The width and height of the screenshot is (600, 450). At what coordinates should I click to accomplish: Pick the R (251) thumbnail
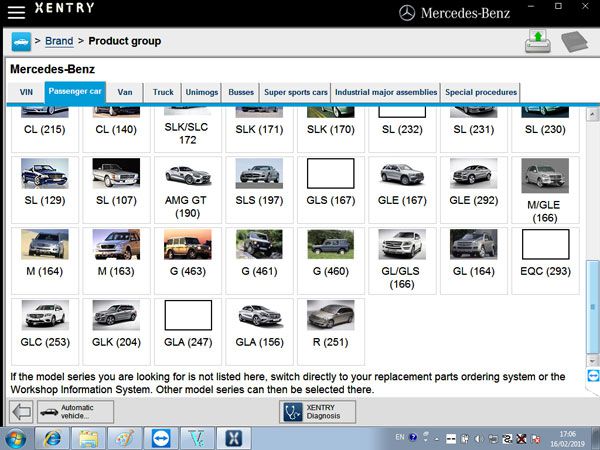(331, 315)
